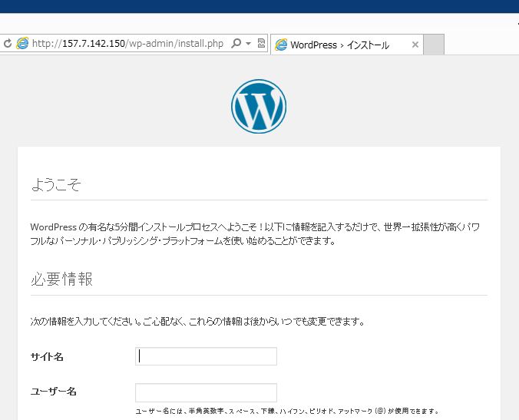Click the search magnifier icon in address bar
The width and height of the screenshot is (519, 420).
point(236,43)
